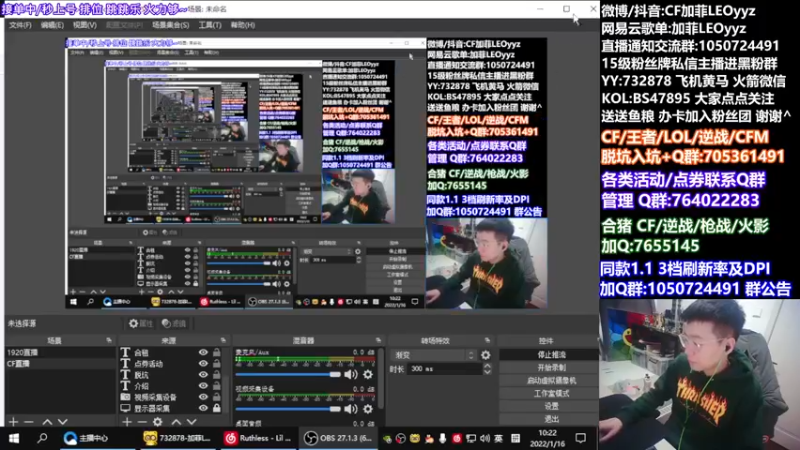Click 开始录制 to start recording
Screen dimensions: 800x450
551,367
